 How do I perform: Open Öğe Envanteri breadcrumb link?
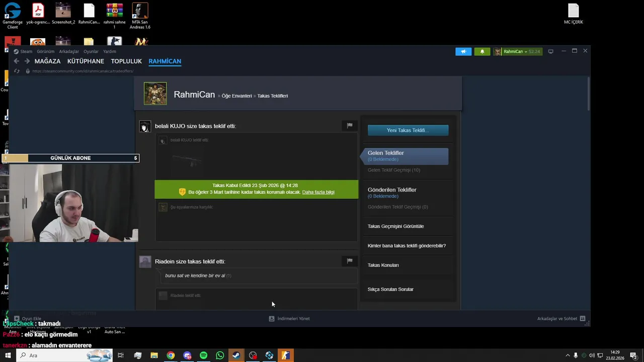pyautogui.click(x=237, y=96)
